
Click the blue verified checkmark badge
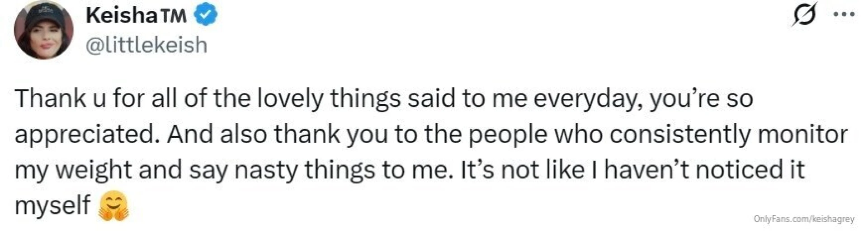pos(206,16)
